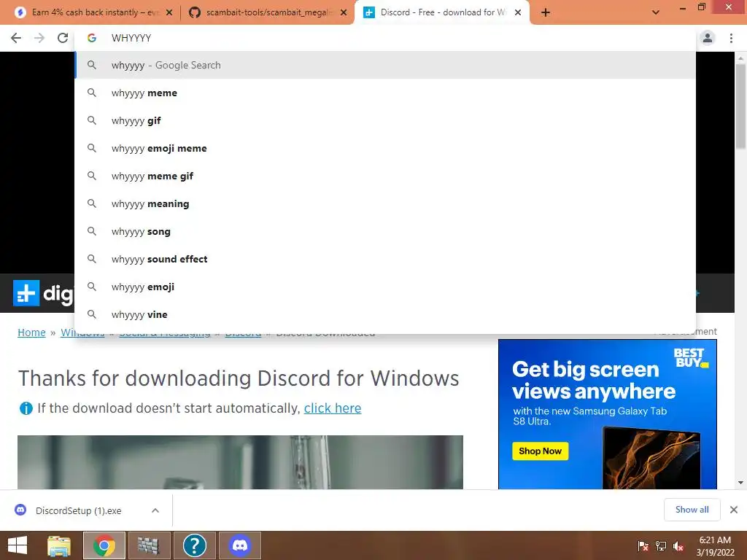Image resolution: width=747 pixels, height=560 pixels.
Task: Click Show all downloads button
Action: pyautogui.click(x=692, y=510)
